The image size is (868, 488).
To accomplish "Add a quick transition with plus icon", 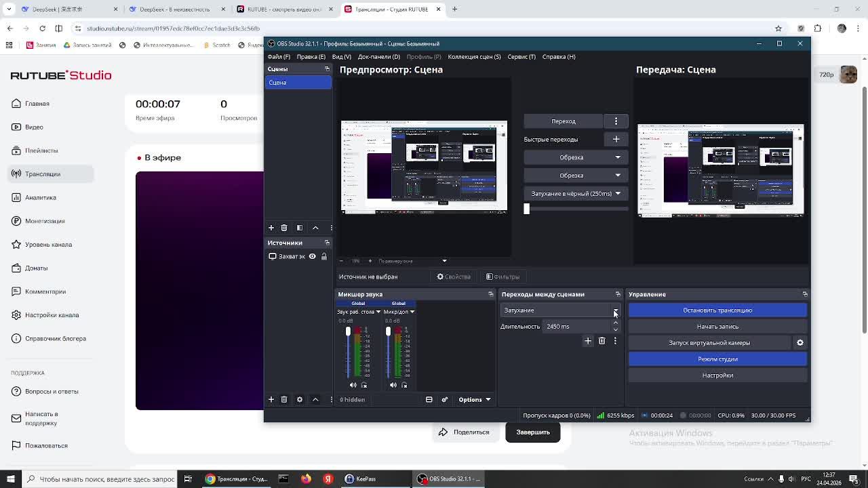I will [x=616, y=139].
